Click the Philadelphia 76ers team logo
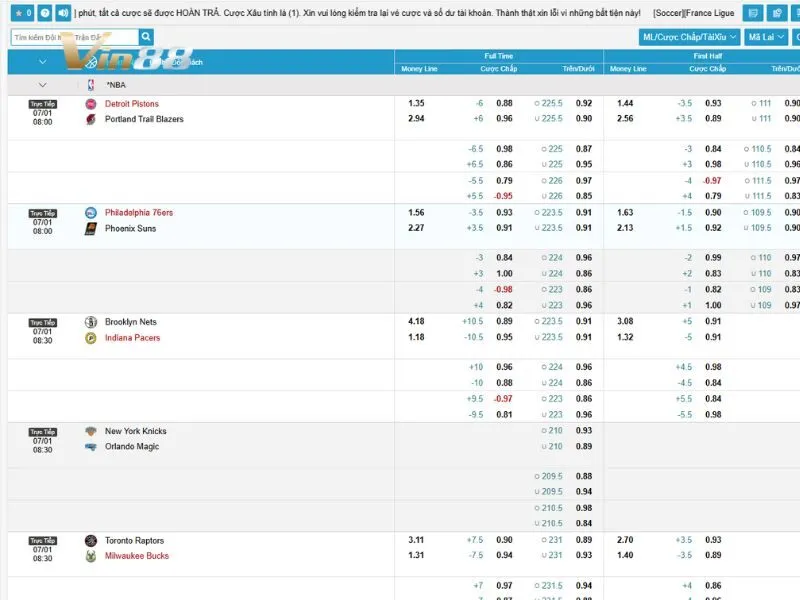The width and height of the screenshot is (800, 600). 91,213
